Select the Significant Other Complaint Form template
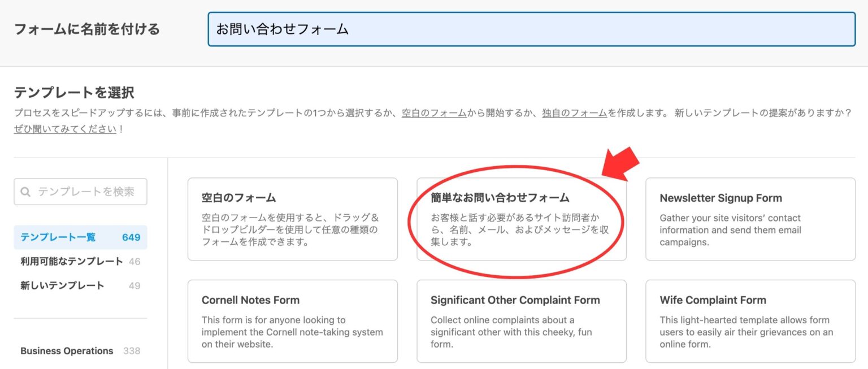The width and height of the screenshot is (868, 369). click(x=521, y=321)
